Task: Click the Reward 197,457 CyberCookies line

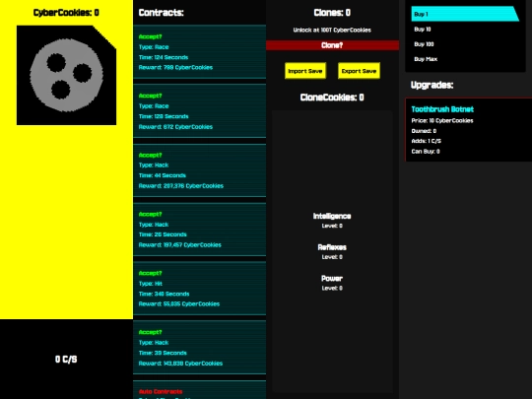Action: pos(180,245)
